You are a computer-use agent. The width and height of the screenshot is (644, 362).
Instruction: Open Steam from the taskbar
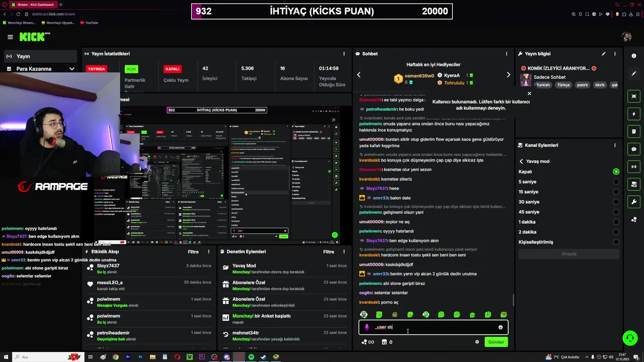tap(263, 357)
